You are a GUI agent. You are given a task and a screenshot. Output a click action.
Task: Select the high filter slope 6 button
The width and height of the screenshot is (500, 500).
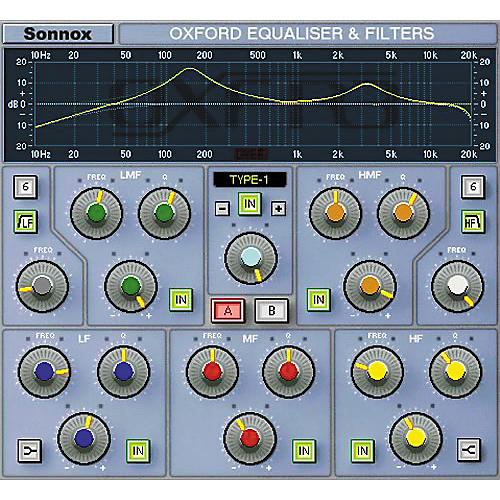(472, 187)
